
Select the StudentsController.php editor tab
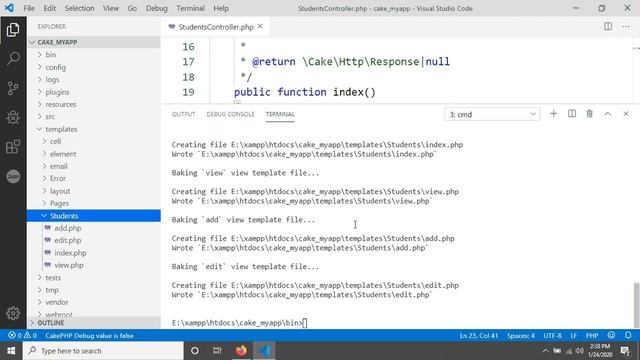pyautogui.click(x=216, y=27)
